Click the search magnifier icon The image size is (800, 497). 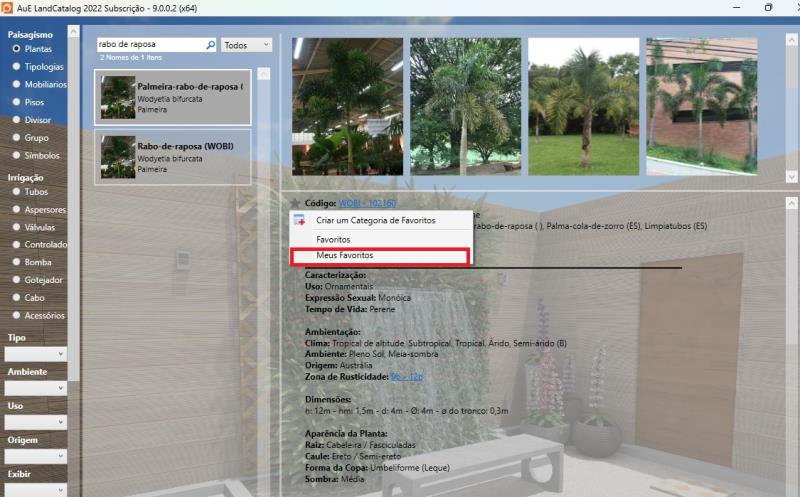[210, 45]
